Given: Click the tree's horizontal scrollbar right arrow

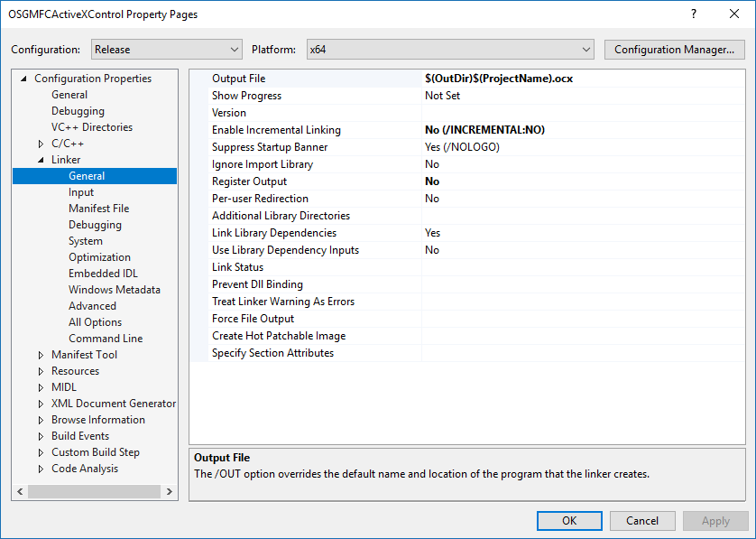Looking at the screenshot, I should pyautogui.click(x=169, y=491).
